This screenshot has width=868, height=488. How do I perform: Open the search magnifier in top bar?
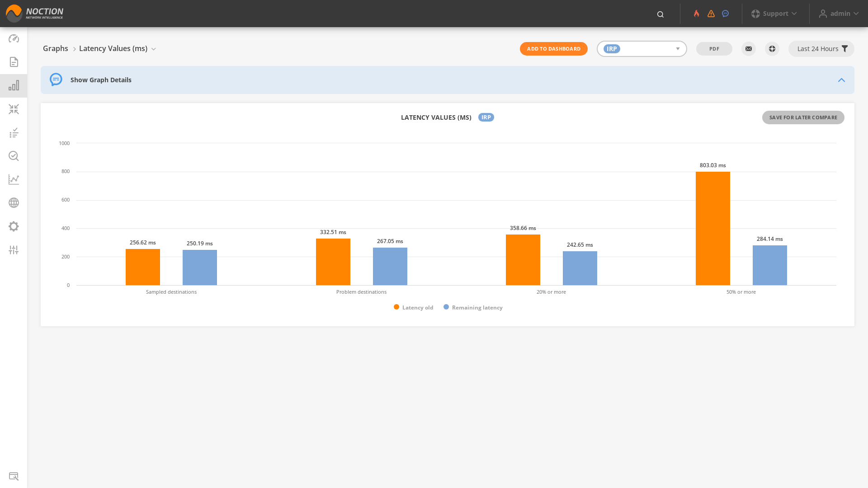(x=660, y=14)
